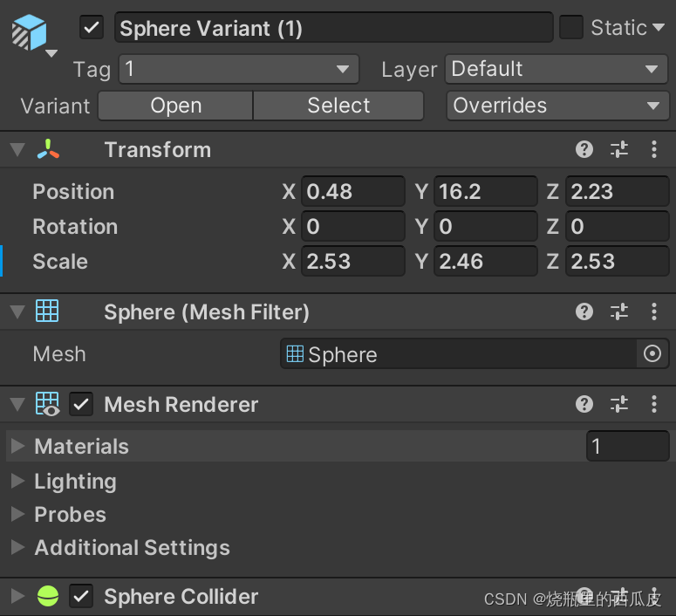The height and width of the screenshot is (616, 676).
Task: Click the Mesh Renderer icon
Action: click(47, 404)
